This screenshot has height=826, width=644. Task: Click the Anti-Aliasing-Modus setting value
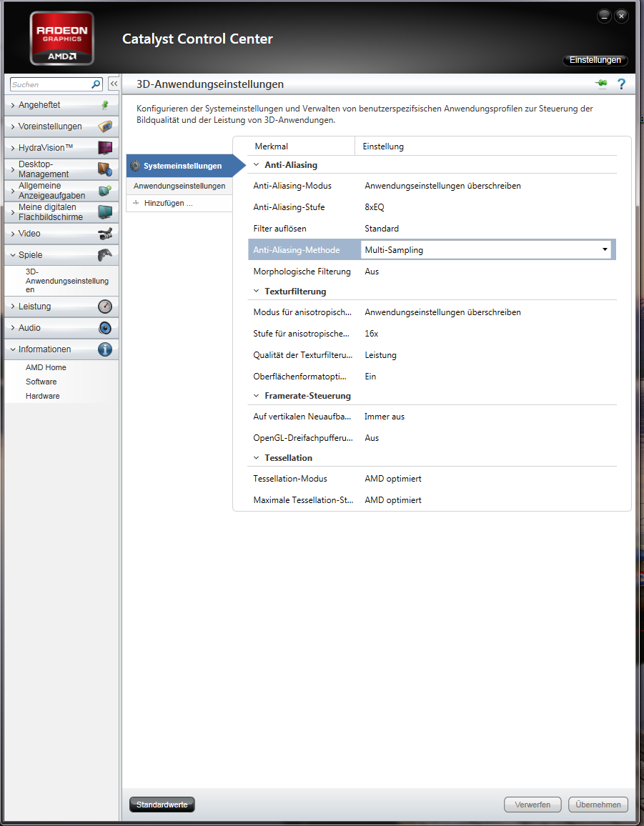pyautogui.click(x=442, y=186)
